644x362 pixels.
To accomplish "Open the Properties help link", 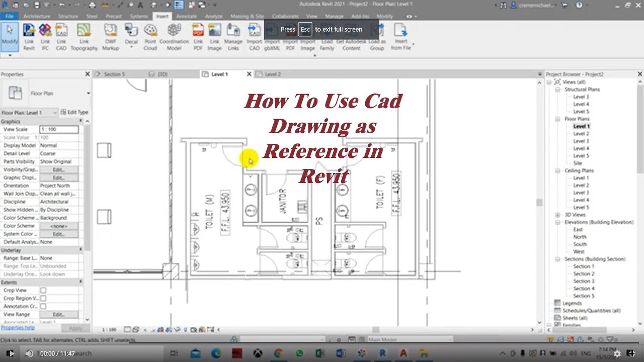I will pos(18,327).
